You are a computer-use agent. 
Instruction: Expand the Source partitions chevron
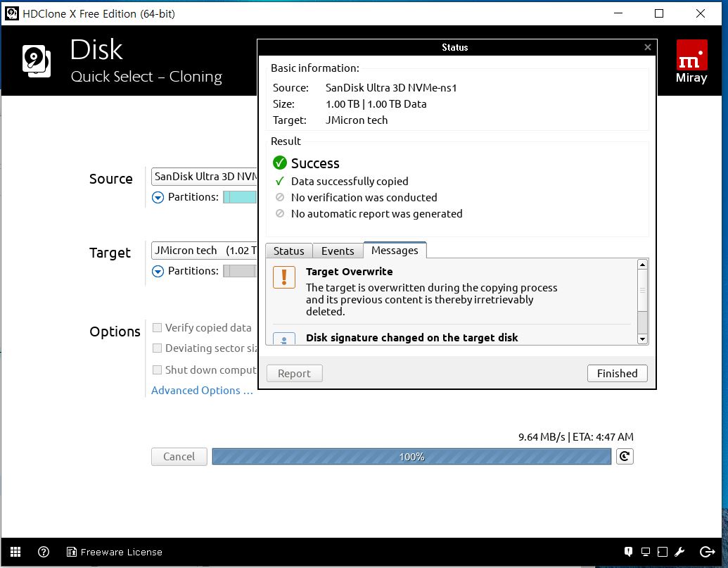(158, 198)
